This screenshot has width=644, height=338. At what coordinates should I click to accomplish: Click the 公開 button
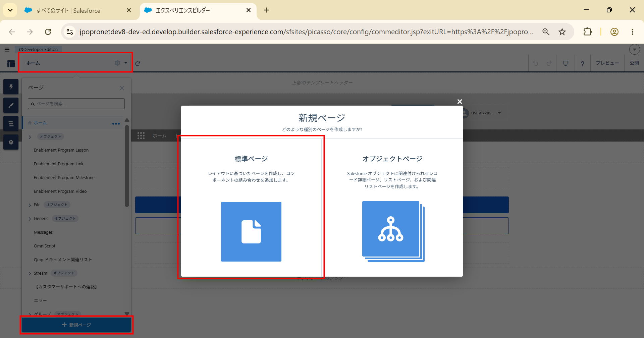[634, 63]
